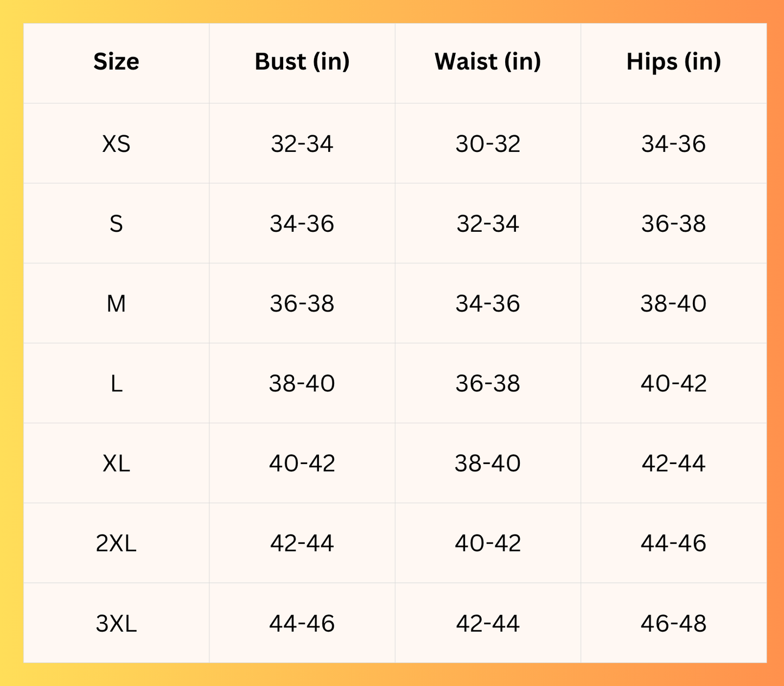Select the S size row label

click(116, 224)
